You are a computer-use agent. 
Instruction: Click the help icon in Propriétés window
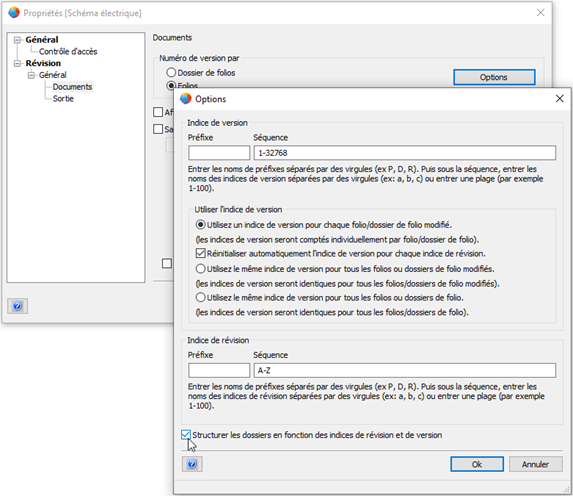tap(17, 306)
